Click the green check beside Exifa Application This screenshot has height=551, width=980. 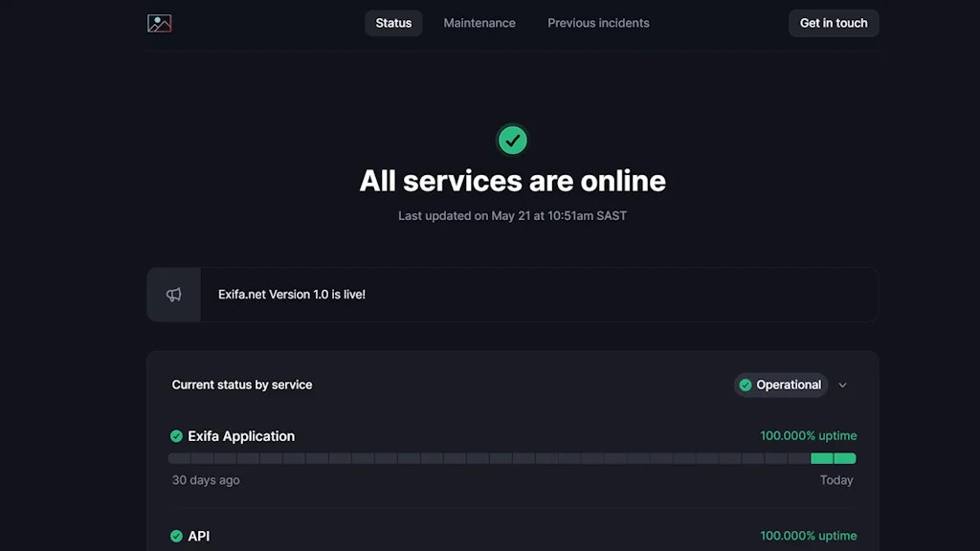[176, 435]
